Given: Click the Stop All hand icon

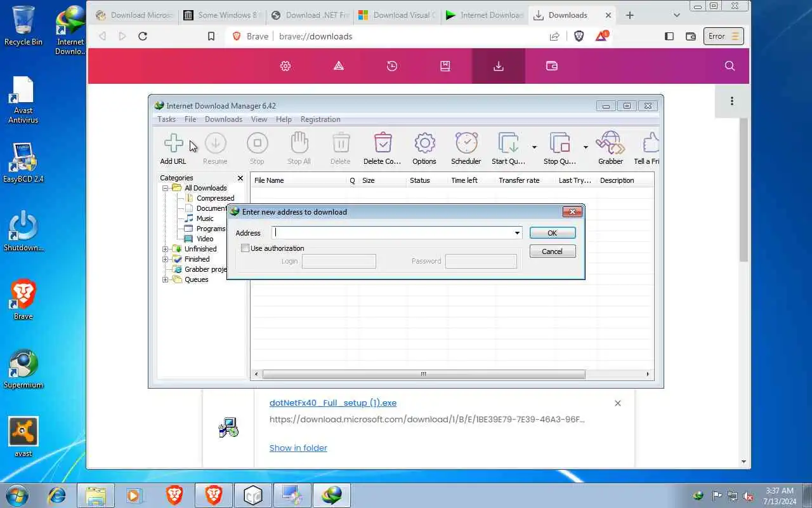Looking at the screenshot, I should 299,144.
